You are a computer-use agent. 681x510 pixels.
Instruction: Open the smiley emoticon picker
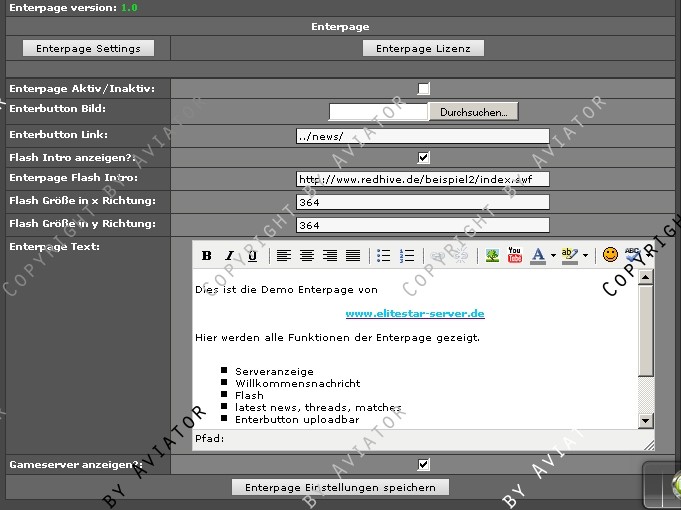tap(610, 255)
